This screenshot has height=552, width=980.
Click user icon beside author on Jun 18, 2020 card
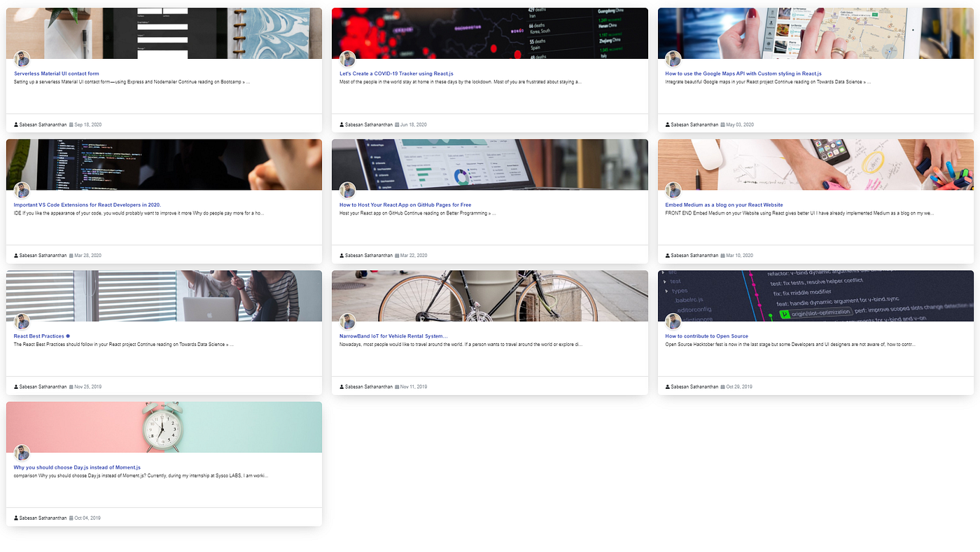click(x=342, y=125)
